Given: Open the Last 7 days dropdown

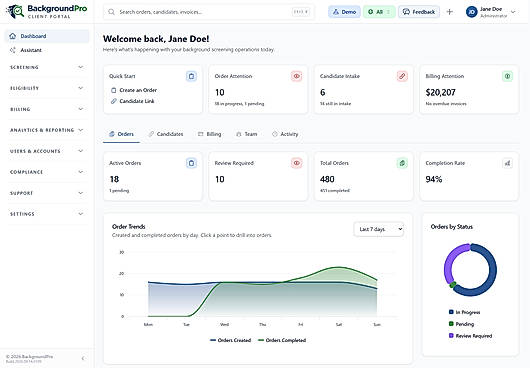Looking at the screenshot, I should (379, 229).
